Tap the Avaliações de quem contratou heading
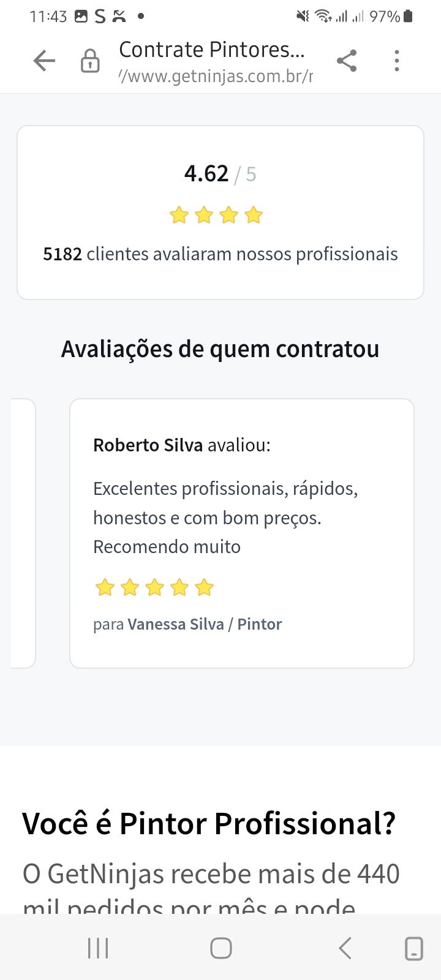Image resolution: width=441 pixels, height=980 pixels. pos(221,349)
